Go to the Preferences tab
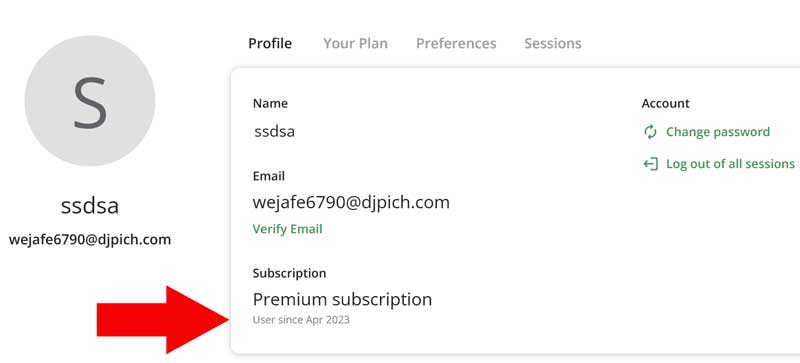800x363 pixels. (x=456, y=43)
